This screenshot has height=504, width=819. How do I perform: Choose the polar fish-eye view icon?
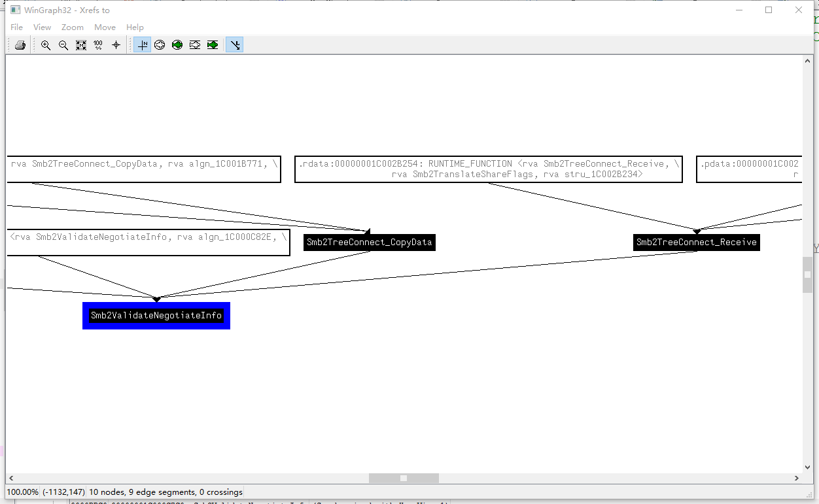pos(160,45)
